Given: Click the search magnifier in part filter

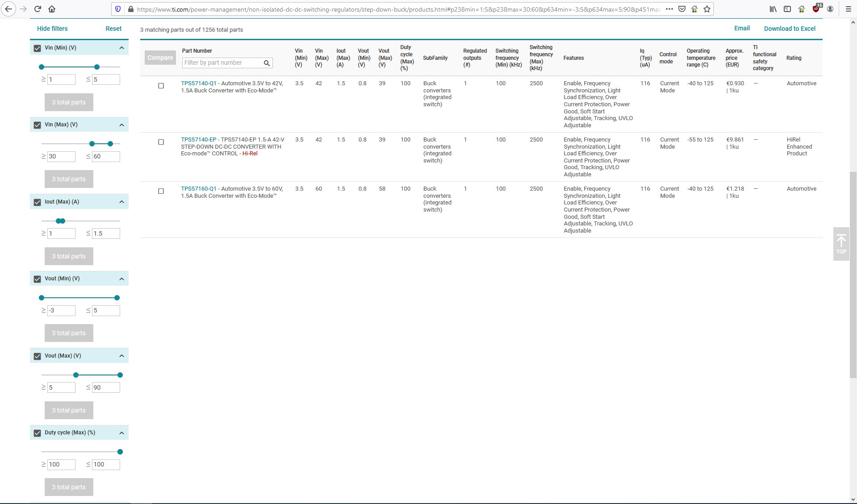Looking at the screenshot, I should tap(267, 63).
